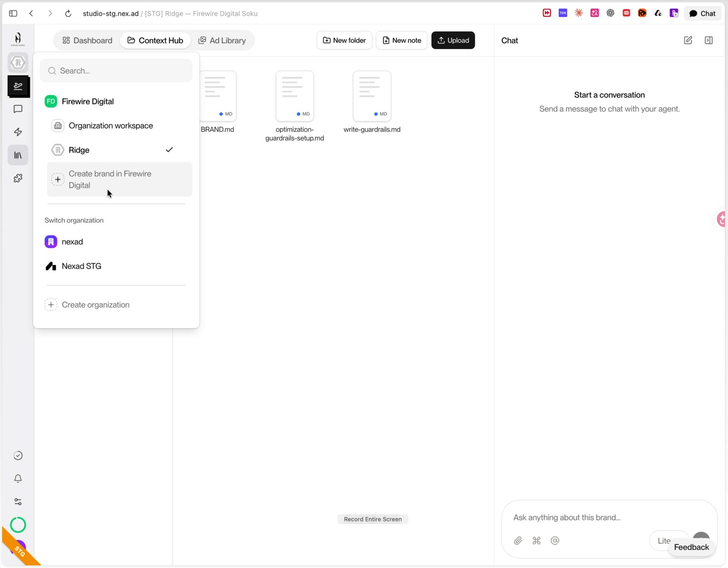This screenshot has width=728, height=568.
Task: Switch to the nexad organization
Action: point(116,242)
